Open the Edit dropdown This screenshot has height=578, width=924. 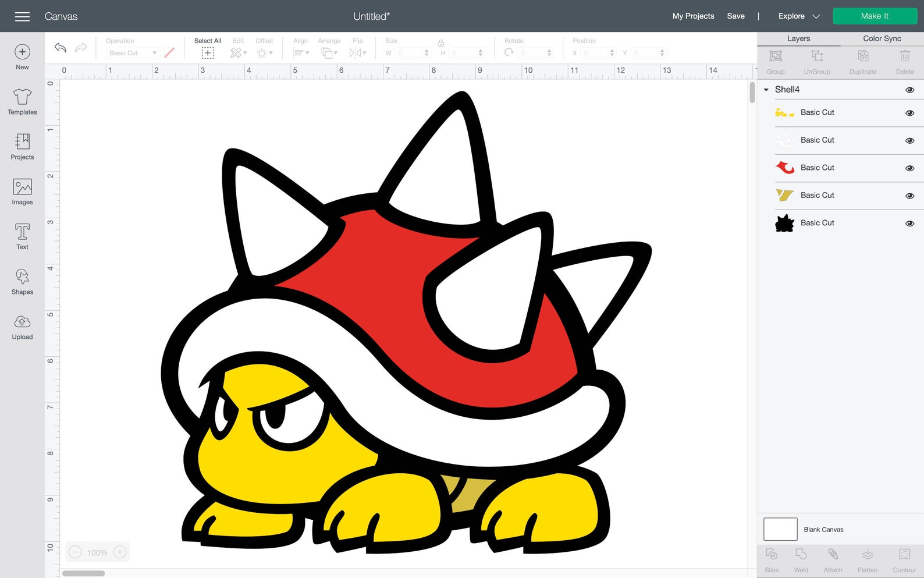[239, 53]
